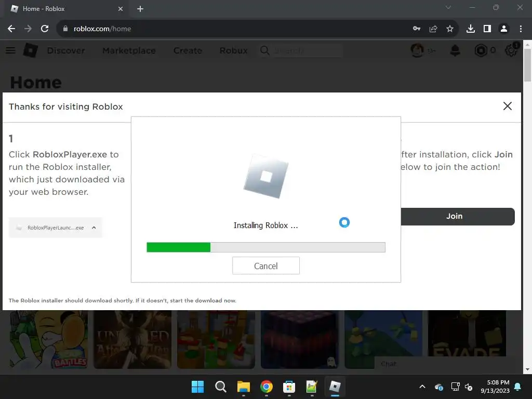Open the Robux page
532x399 pixels.
click(233, 50)
